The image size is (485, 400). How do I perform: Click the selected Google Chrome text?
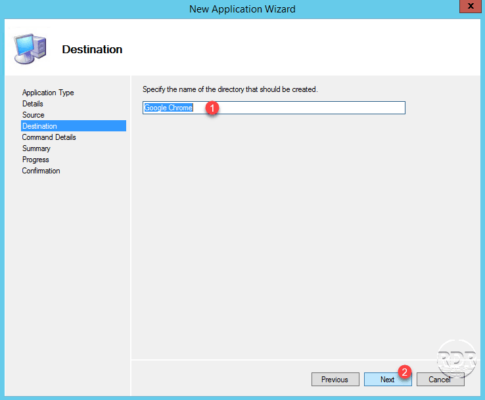point(168,108)
